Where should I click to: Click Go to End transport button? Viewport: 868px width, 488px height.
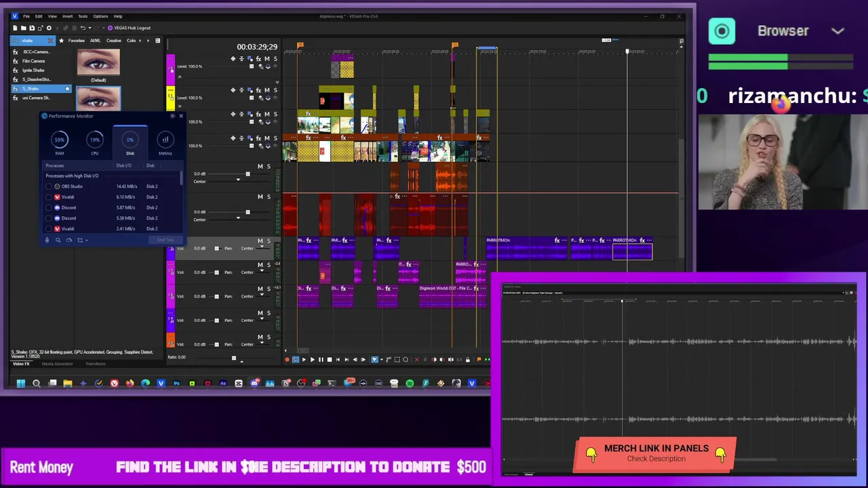[347, 360]
